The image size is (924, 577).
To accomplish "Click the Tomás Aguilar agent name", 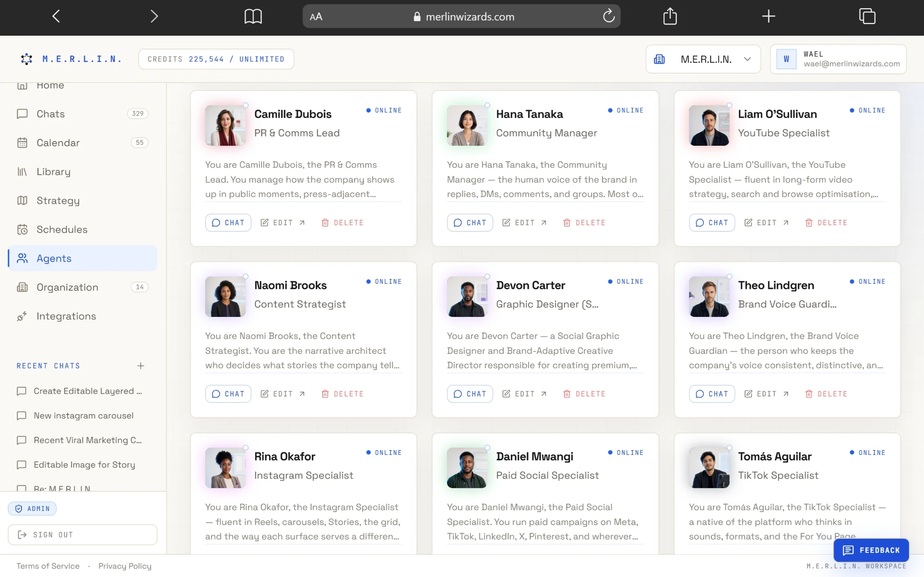I will point(775,456).
